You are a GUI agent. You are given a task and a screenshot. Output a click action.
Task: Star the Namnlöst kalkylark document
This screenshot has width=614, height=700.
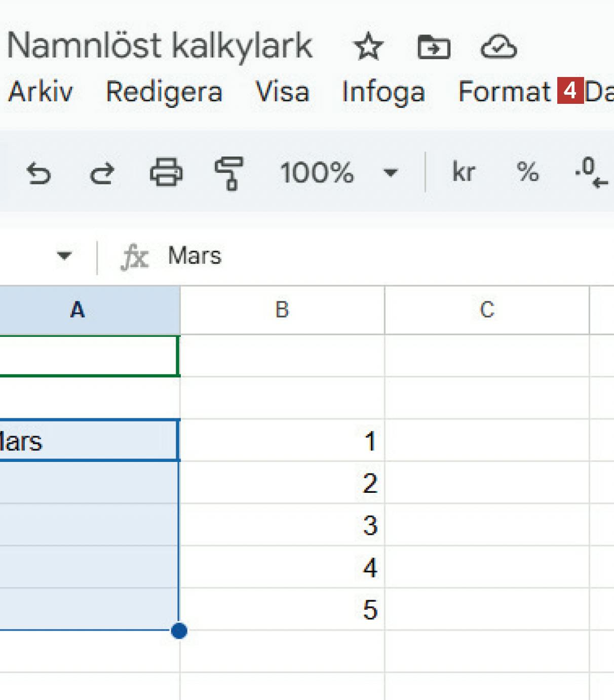coord(368,47)
